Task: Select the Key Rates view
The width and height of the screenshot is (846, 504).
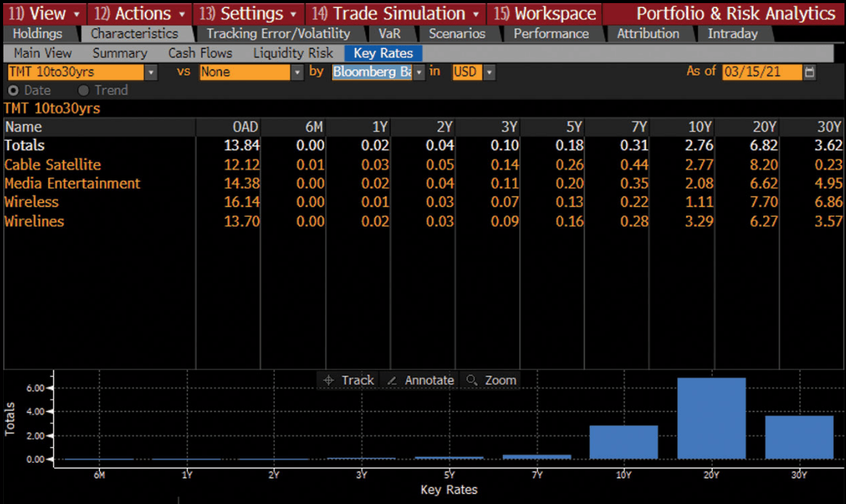Action: [383, 53]
